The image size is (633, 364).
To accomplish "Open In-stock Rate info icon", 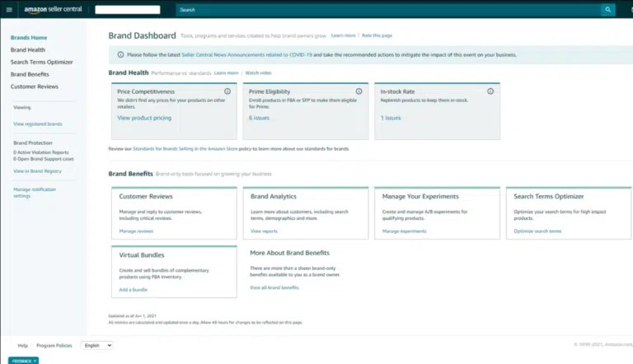I will click(490, 91).
